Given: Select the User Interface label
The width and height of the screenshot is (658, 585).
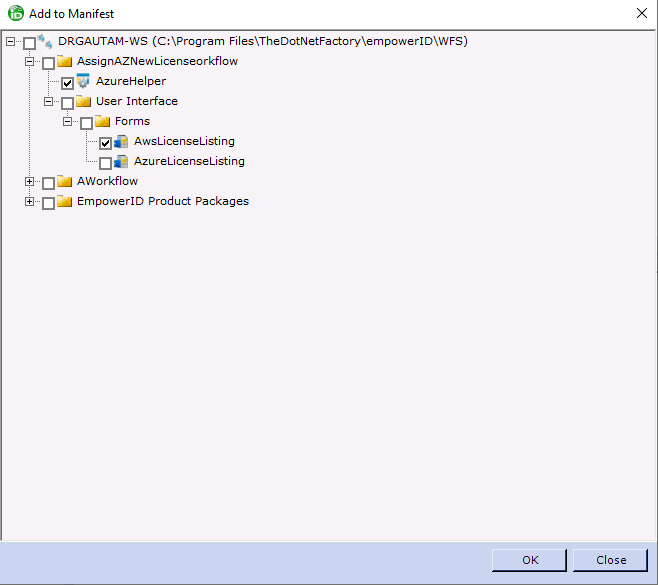Looking at the screenshot, I should click(137, 101).
